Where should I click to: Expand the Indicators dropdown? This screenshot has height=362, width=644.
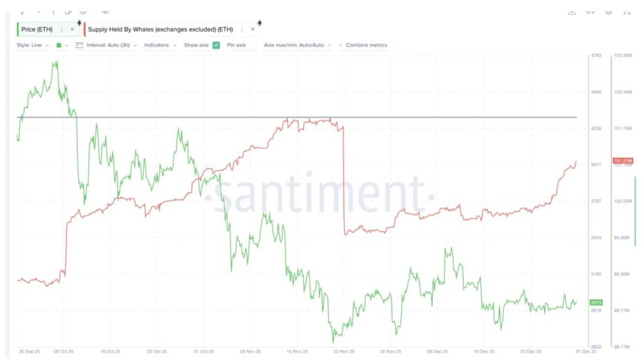point(160,45)
